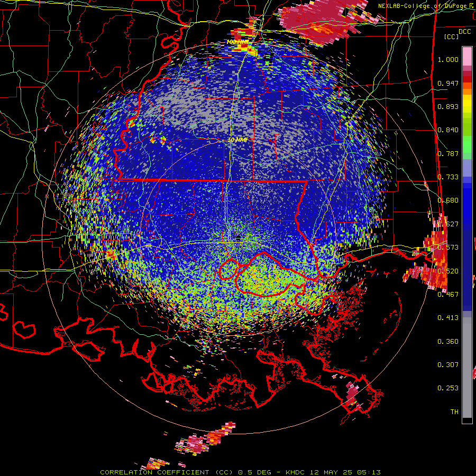
Task: Select the 1.000 value on the color scale
Action: coord(448,59)
